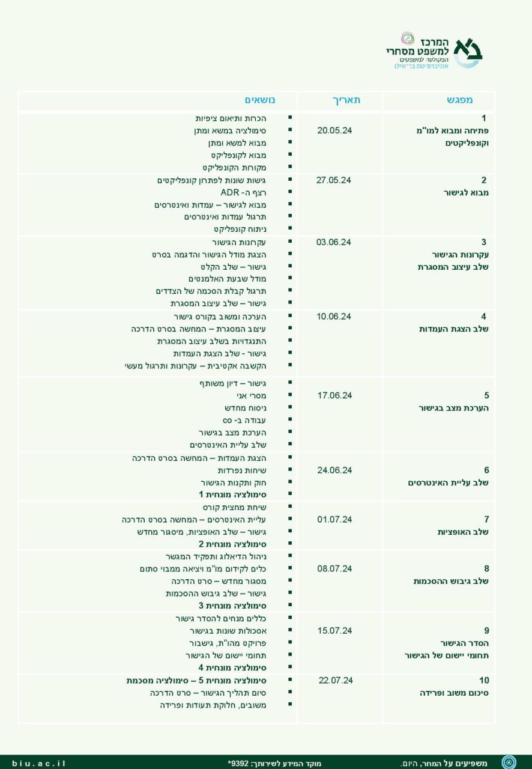Viewport: 532px width, 769px height.
Task: Click the colorful circular emblem in the header
Action: point(407,39)
